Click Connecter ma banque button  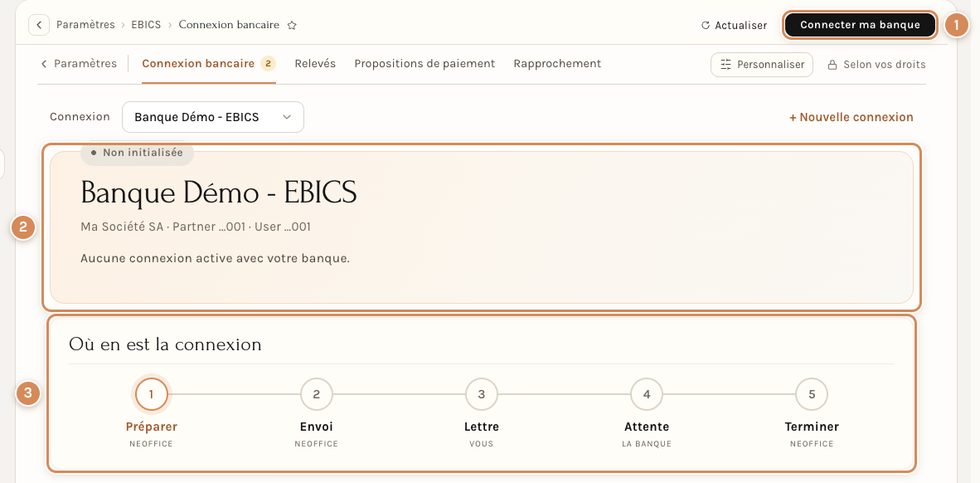pyautogui.click(x=860, y=25)
